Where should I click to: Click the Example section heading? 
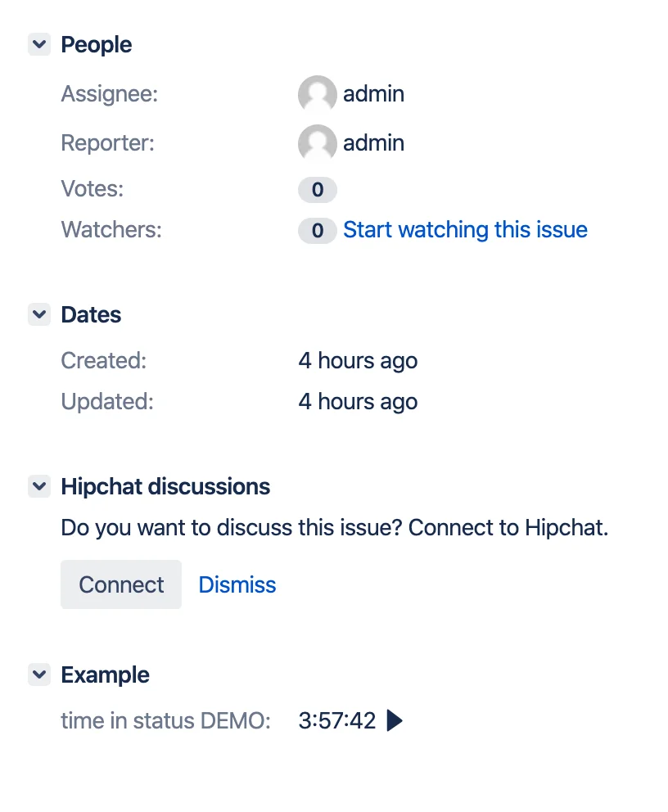point(105,674)
